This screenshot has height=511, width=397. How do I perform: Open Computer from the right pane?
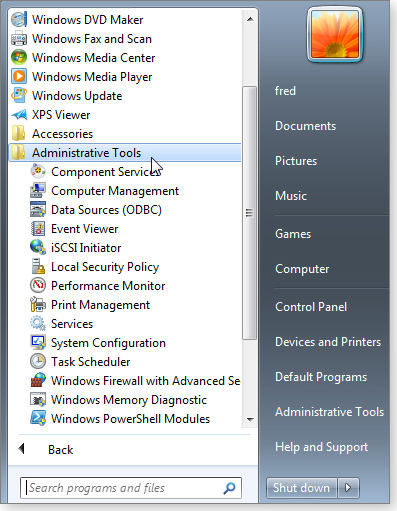(302, 269)
